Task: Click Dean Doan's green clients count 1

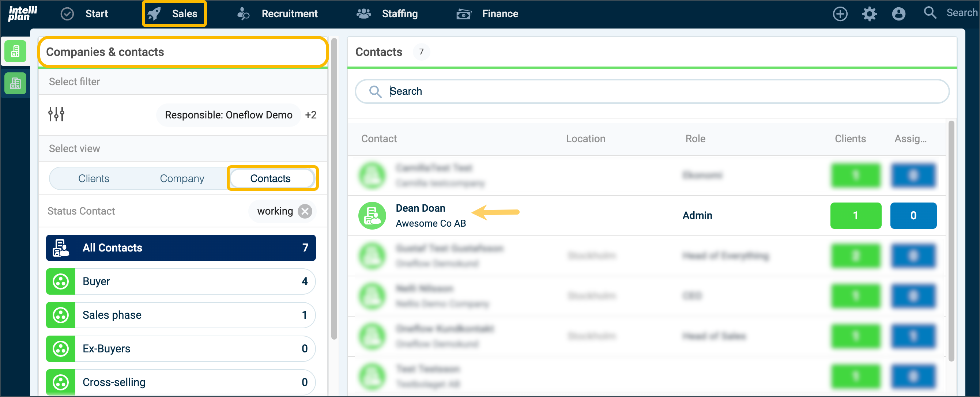Action: 856,216
